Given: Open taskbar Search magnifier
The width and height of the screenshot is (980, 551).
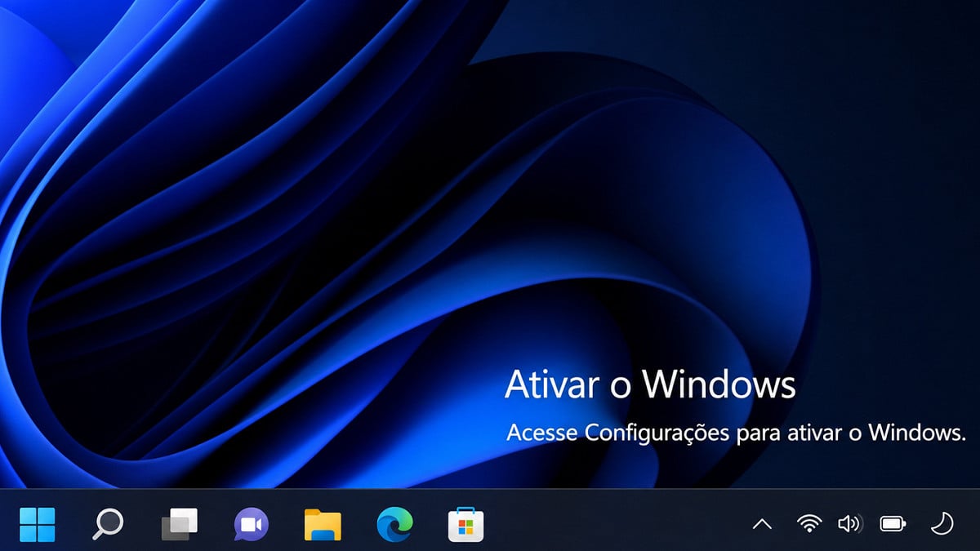Looking at the screenshot, I should [x=107, y=524].
